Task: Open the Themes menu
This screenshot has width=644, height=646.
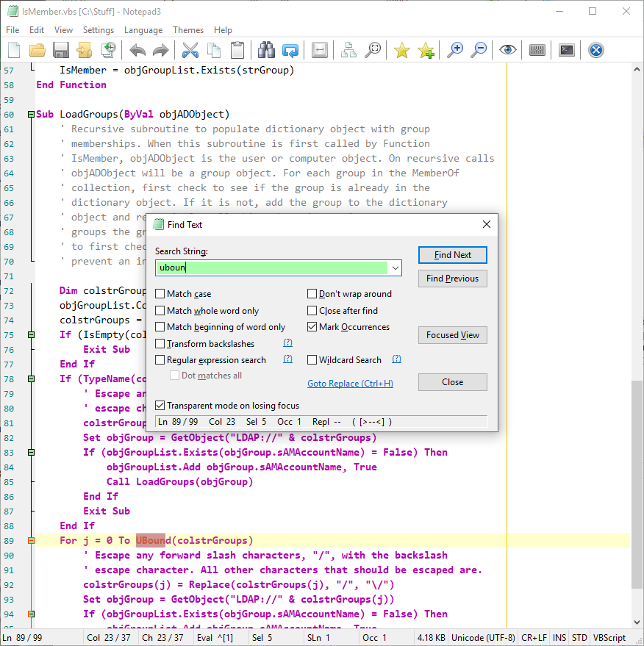Action: [188, 30]
